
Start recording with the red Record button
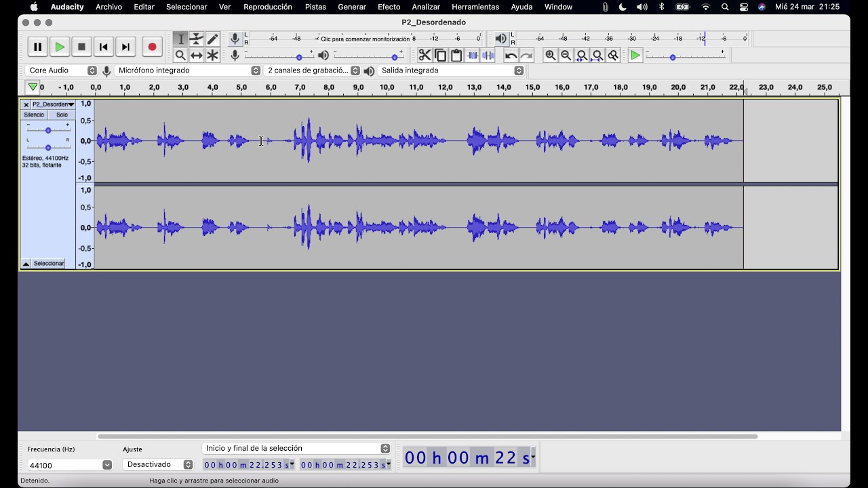pyautogui.click(x=152, y=47)
